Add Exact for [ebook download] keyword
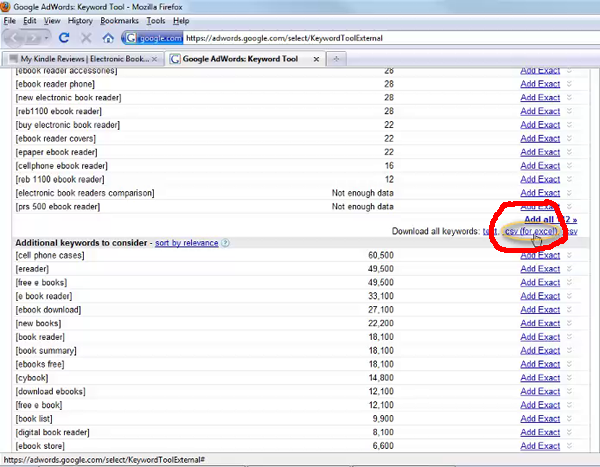This screenshot has height=467, width=600. click(x=540, y=307)
